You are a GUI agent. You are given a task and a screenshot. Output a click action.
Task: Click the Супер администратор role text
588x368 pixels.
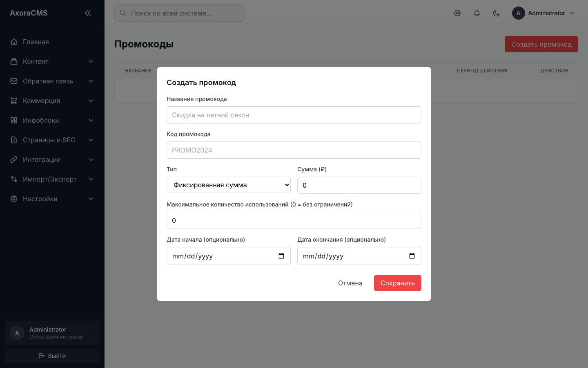(56, 337)
